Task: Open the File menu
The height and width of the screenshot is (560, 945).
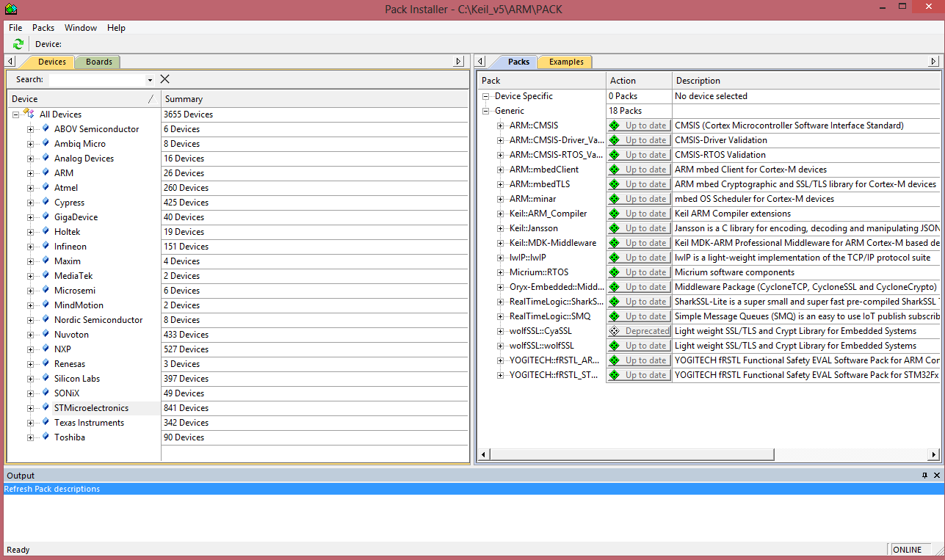Action: pos(15,28)
